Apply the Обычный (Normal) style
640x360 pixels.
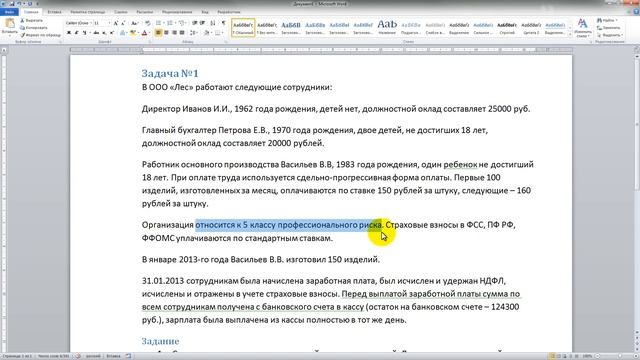[243, 28]
